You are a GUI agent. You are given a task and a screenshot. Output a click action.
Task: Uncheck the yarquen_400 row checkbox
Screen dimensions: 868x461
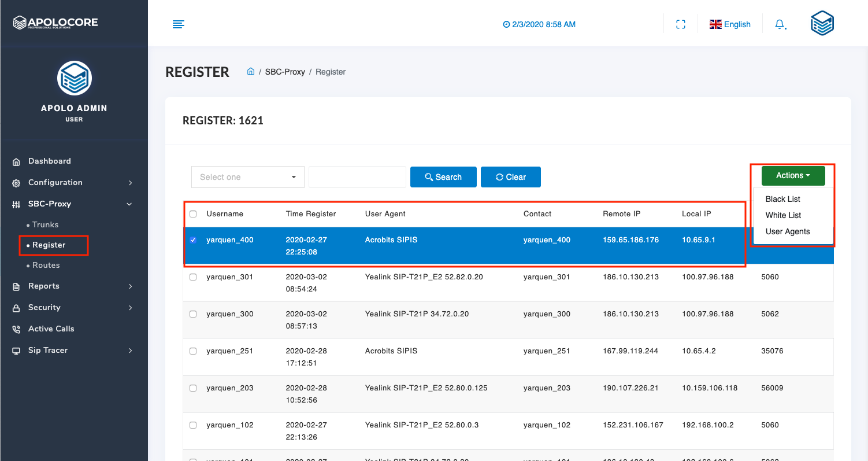pyautogui.click(x=193, y=240)
